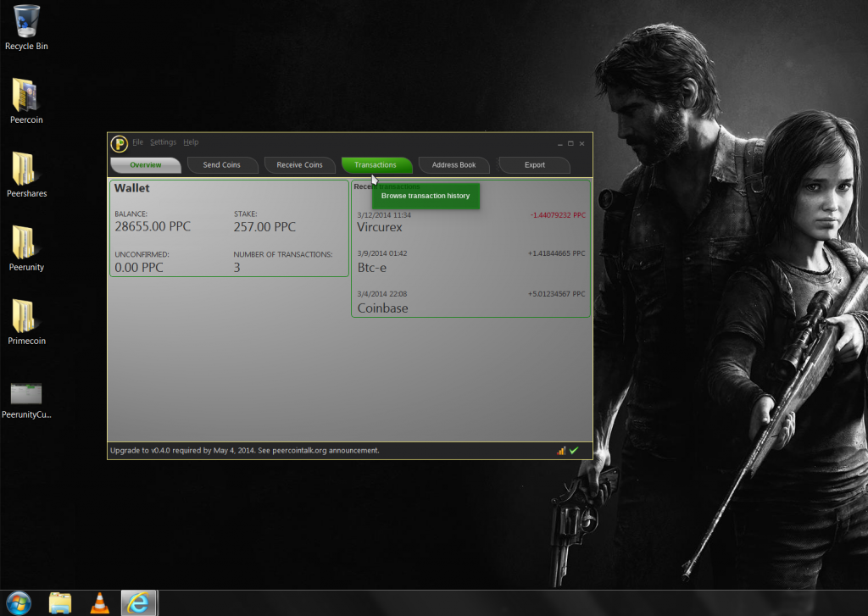Screen dimensions: 868x616
Task: Click the 257.00 PPC stake value
Action: click(x=264, y=227)
